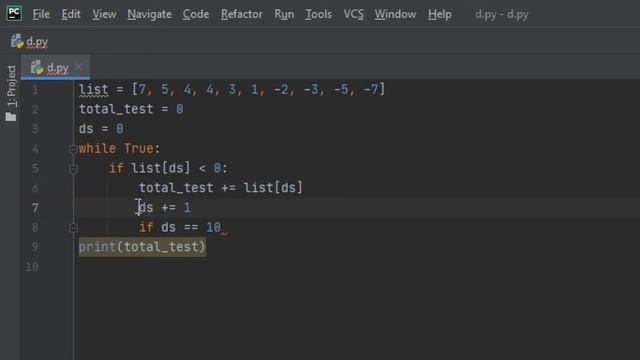Click 'total_test = 0' on line 2

pos(131,109)
